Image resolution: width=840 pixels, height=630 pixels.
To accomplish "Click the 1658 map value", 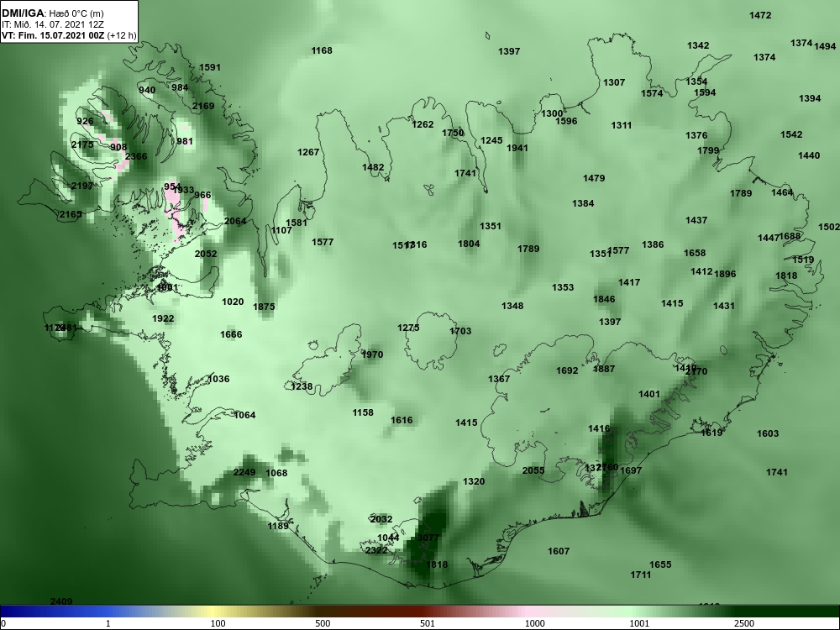I will [695, 253].
